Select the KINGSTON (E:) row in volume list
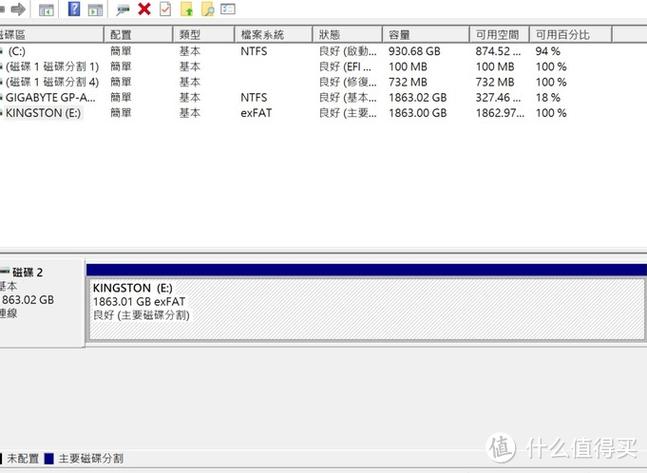 pos(305,113)
